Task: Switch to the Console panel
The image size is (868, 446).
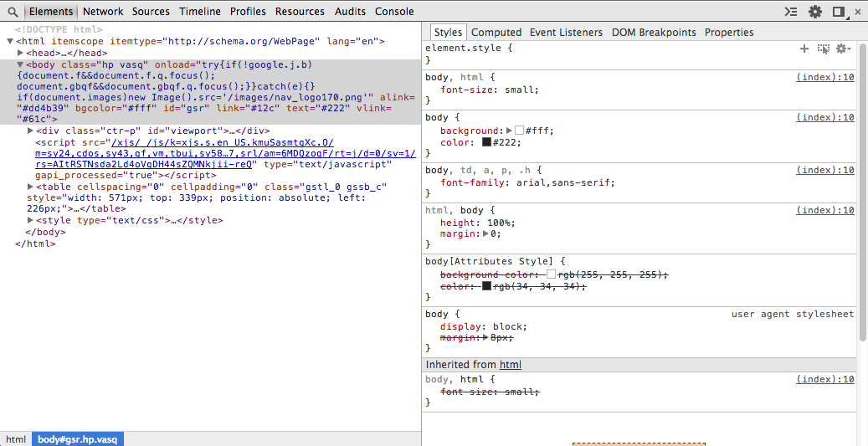Action: pyautogui.click(x=394, y=11)
